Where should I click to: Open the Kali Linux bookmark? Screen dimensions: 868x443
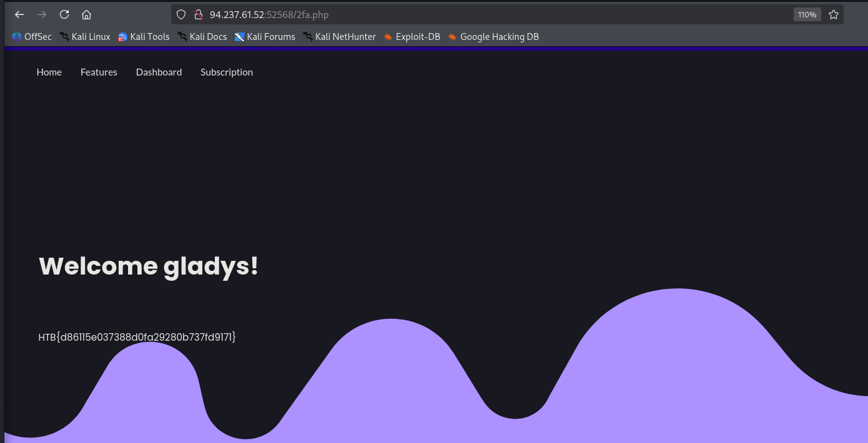pos(85,37)
